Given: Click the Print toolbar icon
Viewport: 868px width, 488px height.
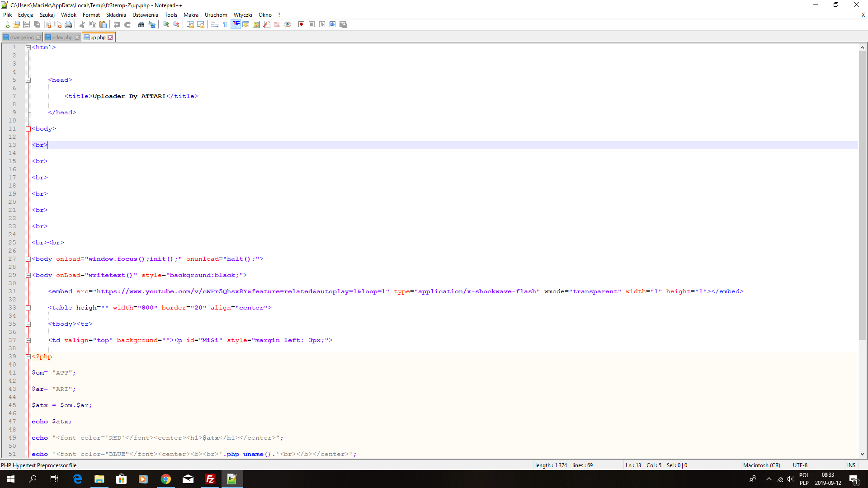Looking at the screenshot, I should point(68,24).
